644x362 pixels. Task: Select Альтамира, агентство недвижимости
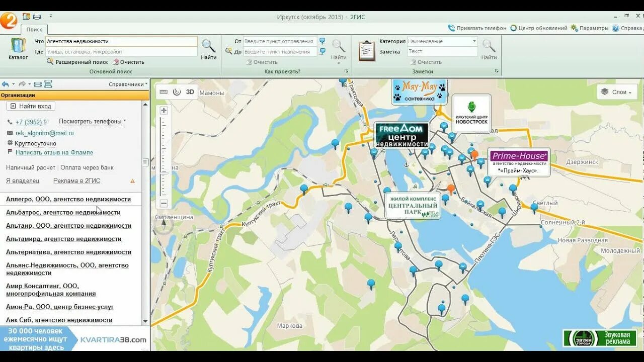tap(64, 239)
